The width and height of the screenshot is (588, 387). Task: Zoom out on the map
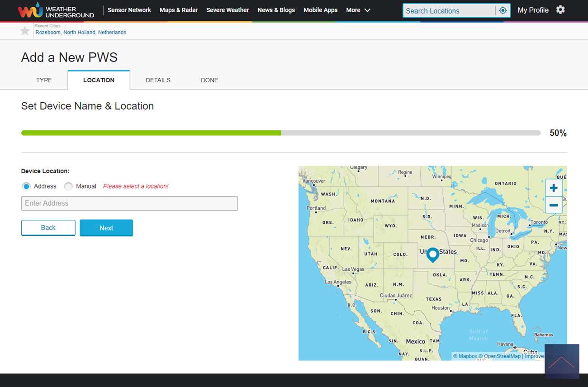pos(553,205)
